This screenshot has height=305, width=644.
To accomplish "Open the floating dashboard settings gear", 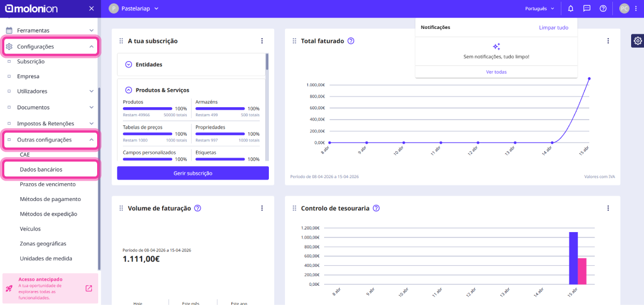I will click(637, 41).
